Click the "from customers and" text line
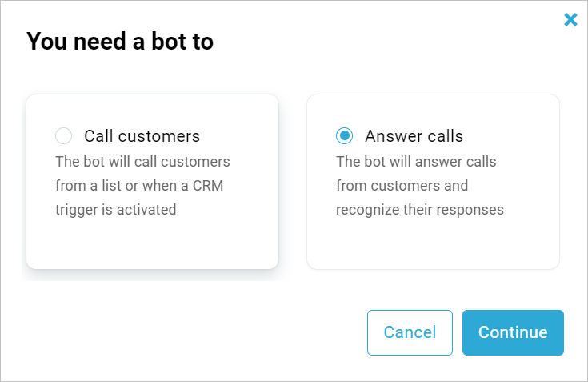 (x=402, y=186)
